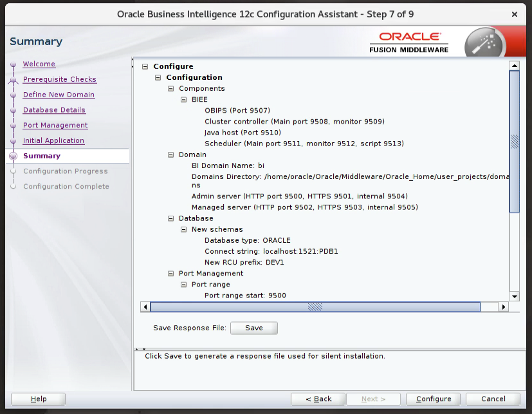Select the Managed server ports row
The image size is (532, 414).
(305, 207)
